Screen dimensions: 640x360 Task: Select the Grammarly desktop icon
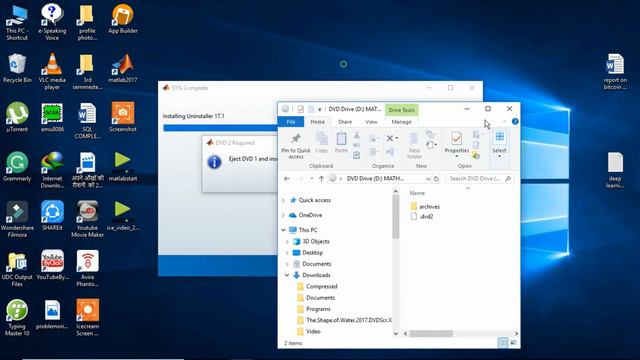[17, 167]
